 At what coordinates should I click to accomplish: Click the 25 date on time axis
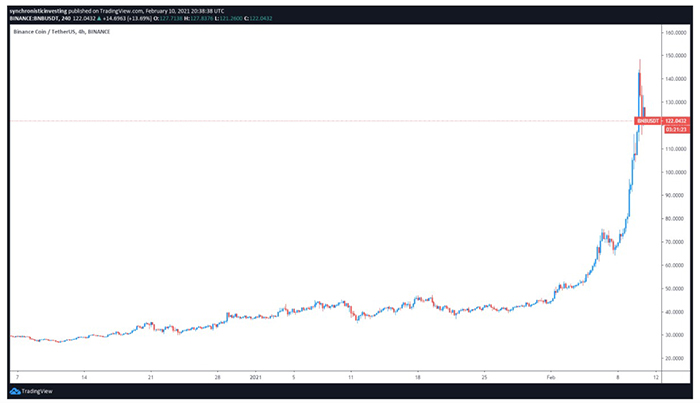(x=482, y=378)
